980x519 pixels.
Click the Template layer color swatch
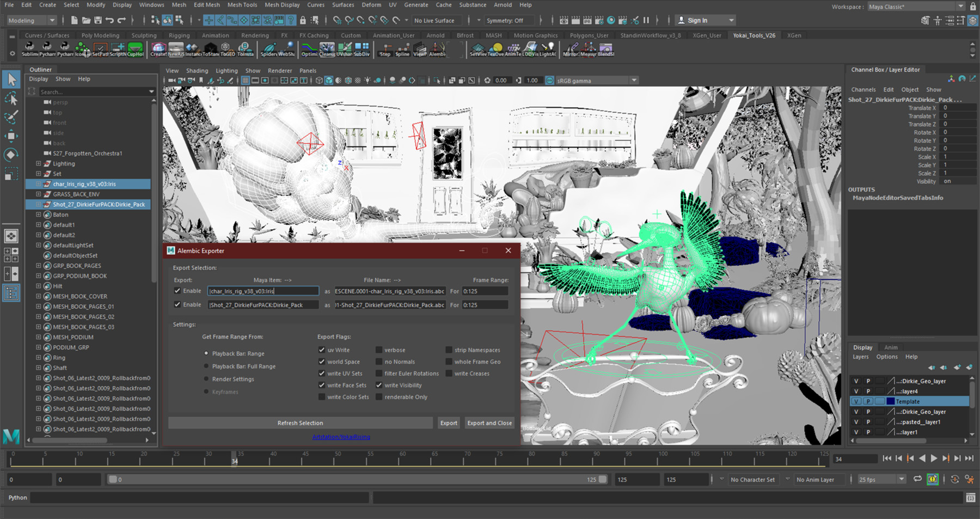pos(890,401)
